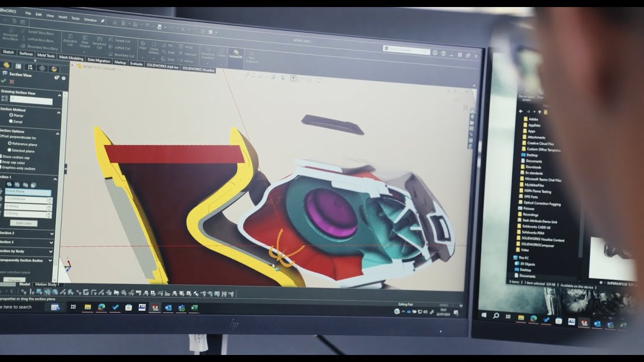Select the Zonal section method
The width and height of the screenshot is (644, 362).
[x=16, y=121]
